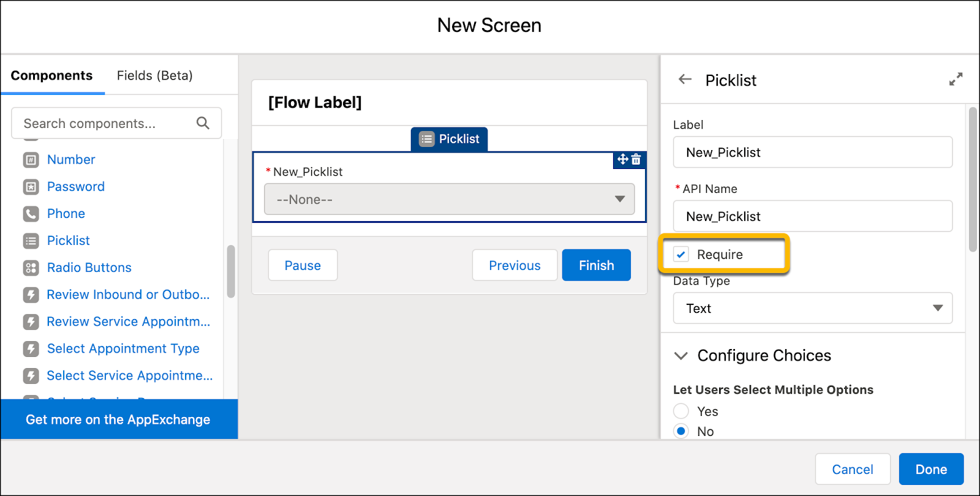This screenshot has height=496, width=980.
Task: Click the New_Picklist label on canvas
Action: click(307, 172)
